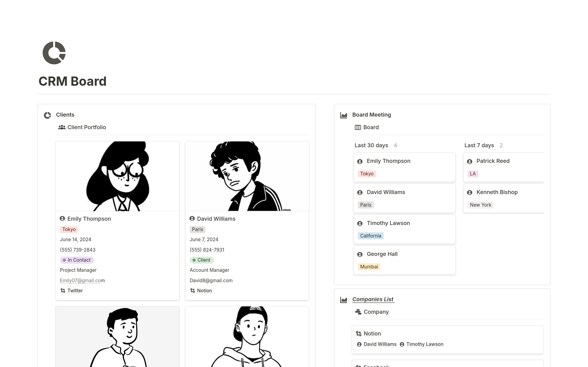
Task: Click the relation icon next to Twitter
Action: tap(63, 290)
